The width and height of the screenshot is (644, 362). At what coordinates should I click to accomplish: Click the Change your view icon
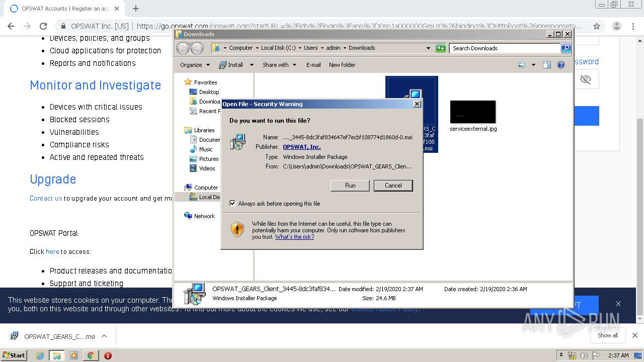pyautogui.click(x=521, y=65)
